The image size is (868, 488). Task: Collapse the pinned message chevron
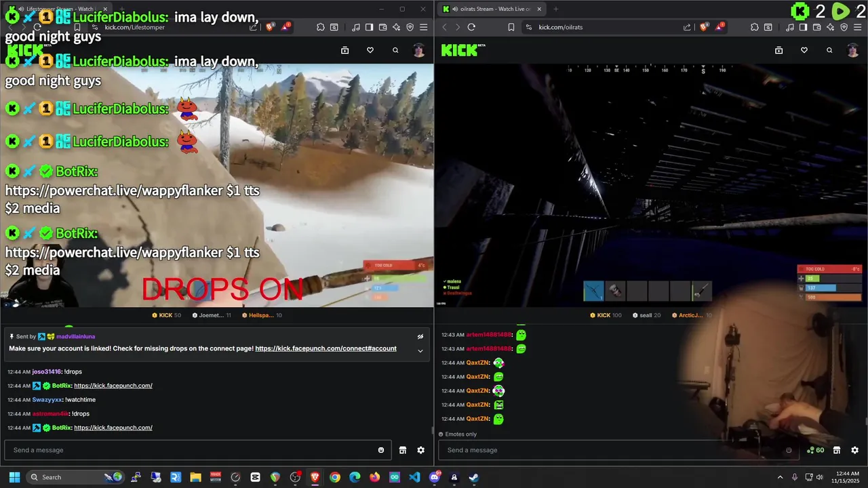[x=420, y=350]
